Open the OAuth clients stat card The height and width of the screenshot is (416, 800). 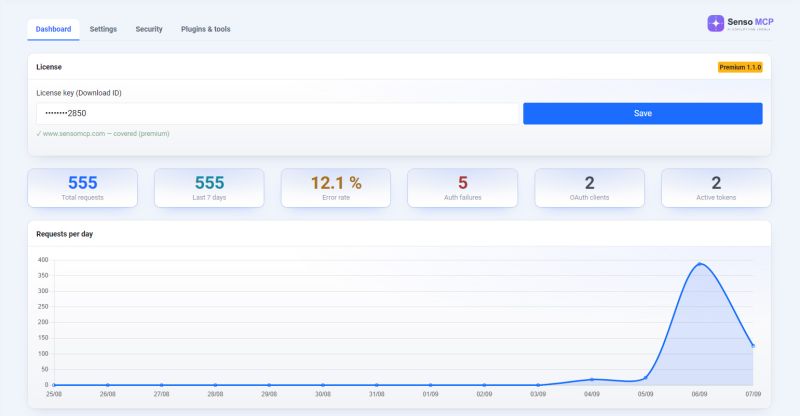(x=589, y=188)
